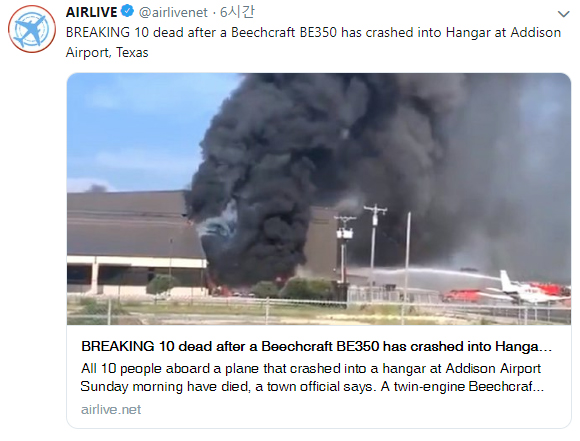Click the fence and grass in photo

tap(259, 312)
